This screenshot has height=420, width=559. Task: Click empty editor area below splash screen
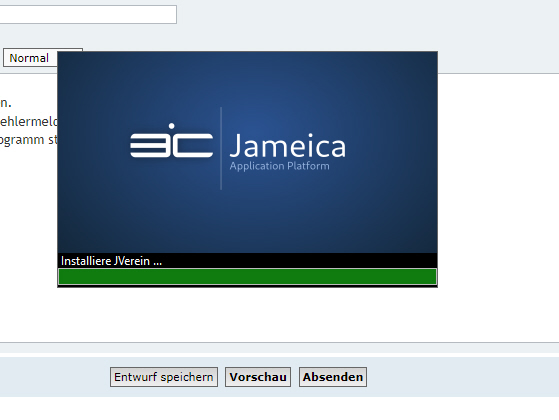pos(247,314)
